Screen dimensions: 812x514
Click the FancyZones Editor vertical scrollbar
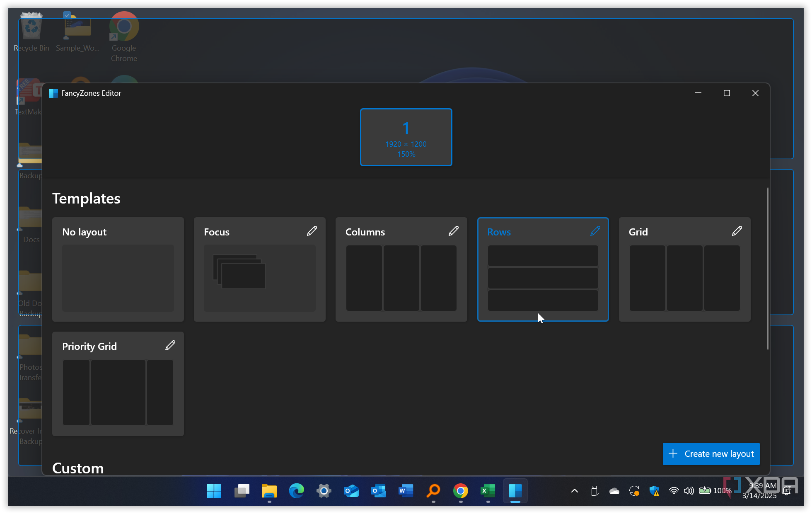[x=768, y=269]
